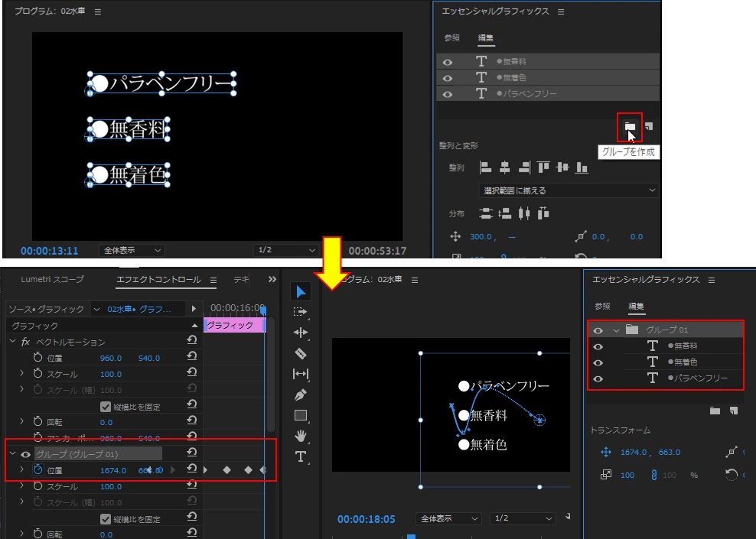Open 全体表示 zoom dropdown beside 00:00:18:05
Viewport: 756px width, 539px height.
(x=448, y=519)
